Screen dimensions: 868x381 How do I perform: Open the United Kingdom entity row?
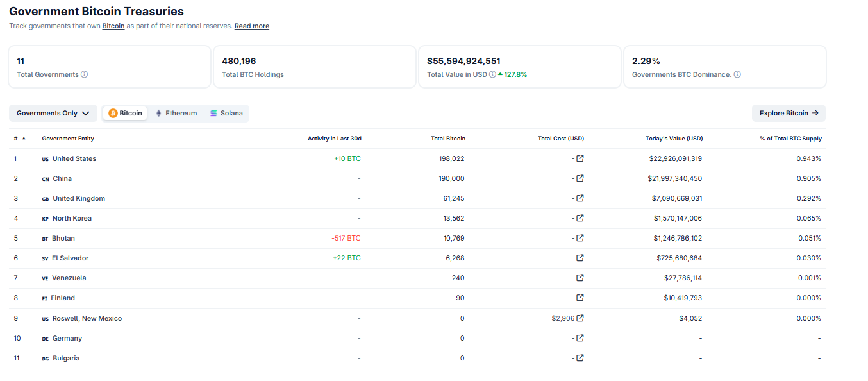[417, 198]
